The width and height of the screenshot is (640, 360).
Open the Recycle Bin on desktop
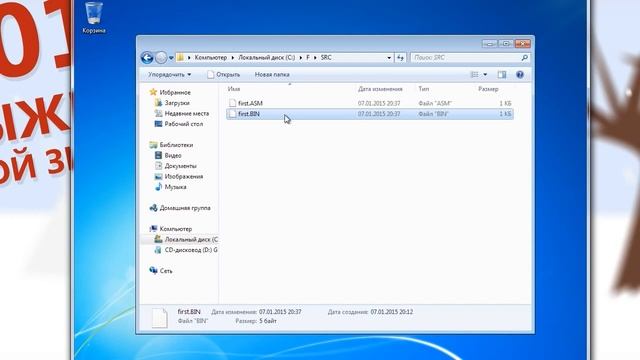[94, 17]
